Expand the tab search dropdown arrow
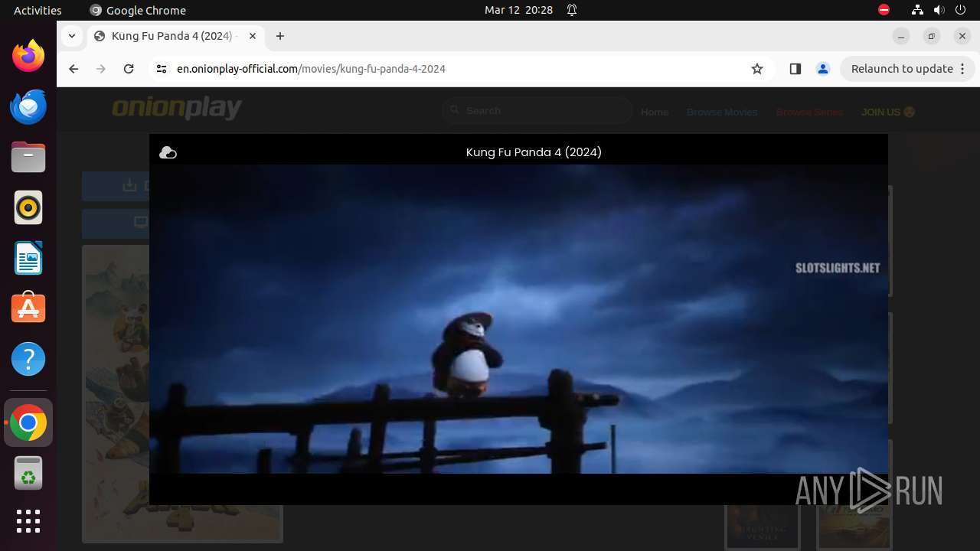Screen dimensions: 980x551 pyautogui.click(x=71, y=36)
